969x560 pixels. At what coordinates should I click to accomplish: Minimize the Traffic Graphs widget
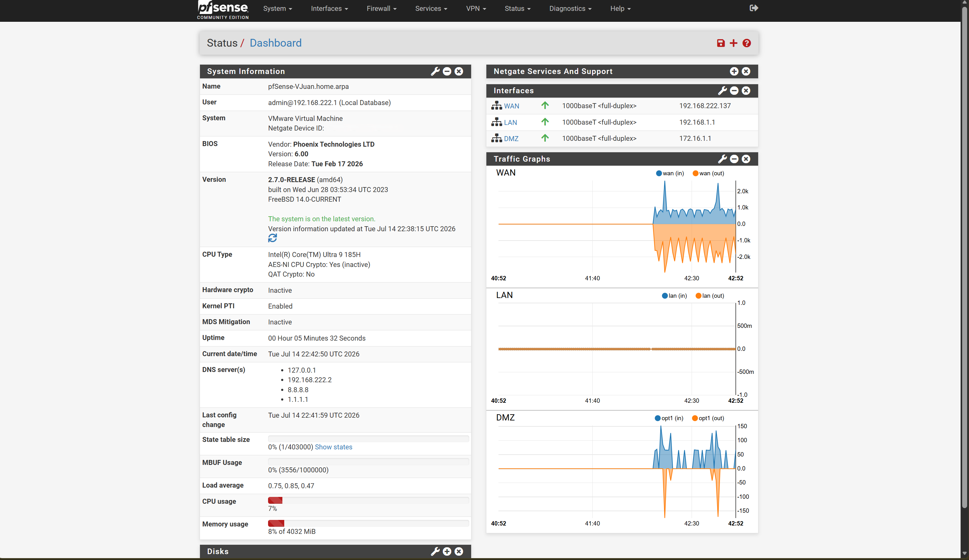click(734, 159)
